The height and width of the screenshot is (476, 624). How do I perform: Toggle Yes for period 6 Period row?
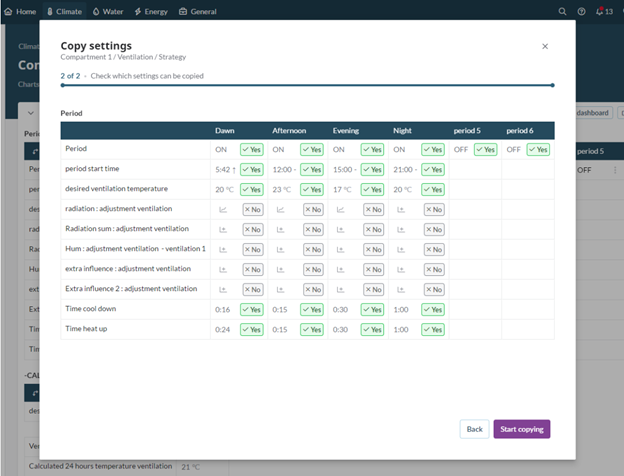538,149
